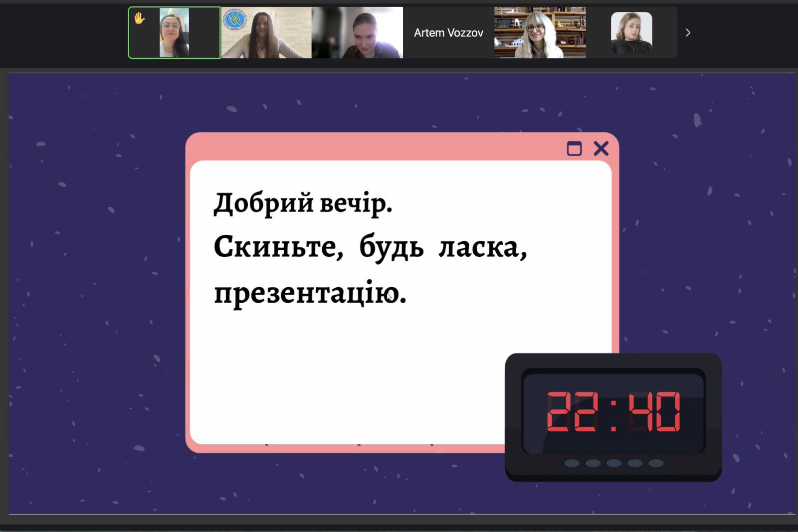The image size is (798, 532).
Task: Select the green-bordered active speaker tile
Action: [174, 33]
